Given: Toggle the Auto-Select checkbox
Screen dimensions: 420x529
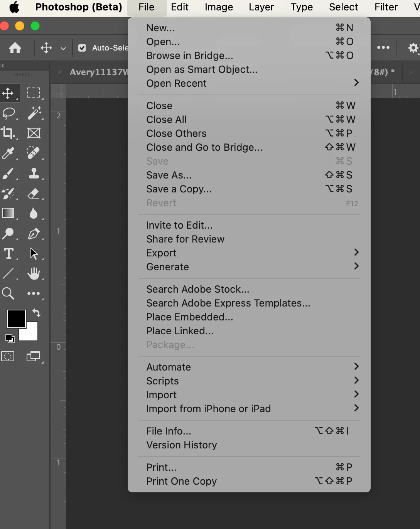Looking at the screenshot, I should coord(82,48).
